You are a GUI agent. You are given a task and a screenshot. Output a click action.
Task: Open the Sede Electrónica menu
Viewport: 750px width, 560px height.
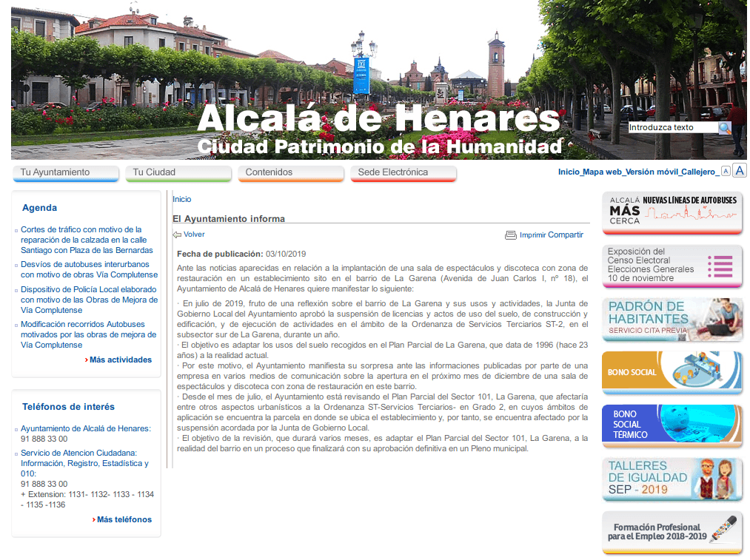click(x=403, y=172)
